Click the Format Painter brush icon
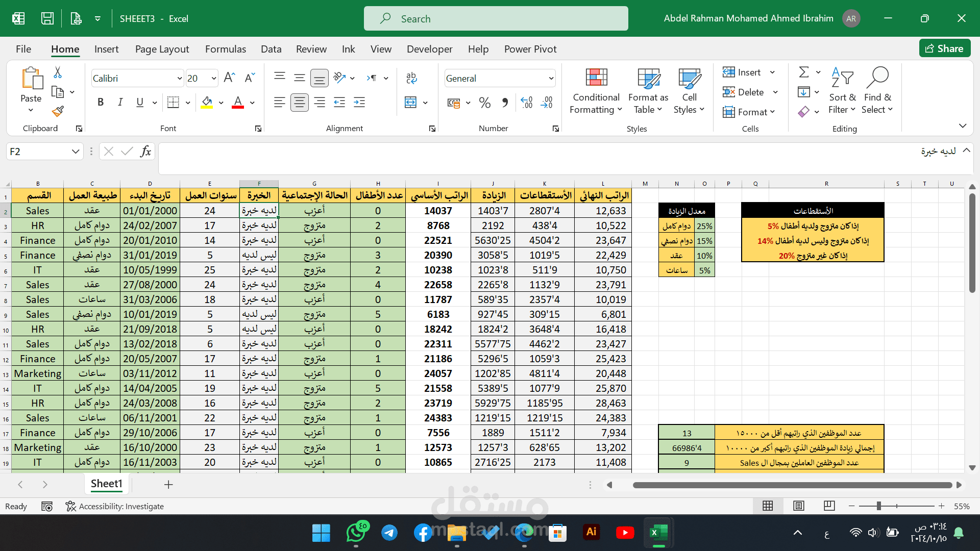Image resolution: width=980 pixels, height=551 pixels. 58,111
